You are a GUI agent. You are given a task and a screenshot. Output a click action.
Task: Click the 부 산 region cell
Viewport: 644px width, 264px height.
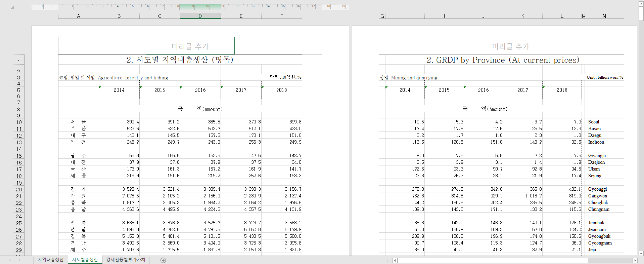click(x=79, y=128)
